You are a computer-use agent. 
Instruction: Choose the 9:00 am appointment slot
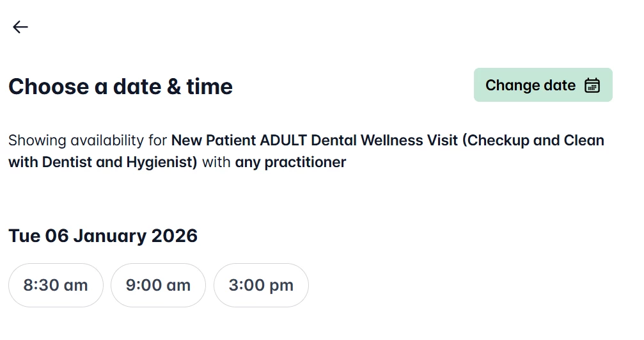158,286
